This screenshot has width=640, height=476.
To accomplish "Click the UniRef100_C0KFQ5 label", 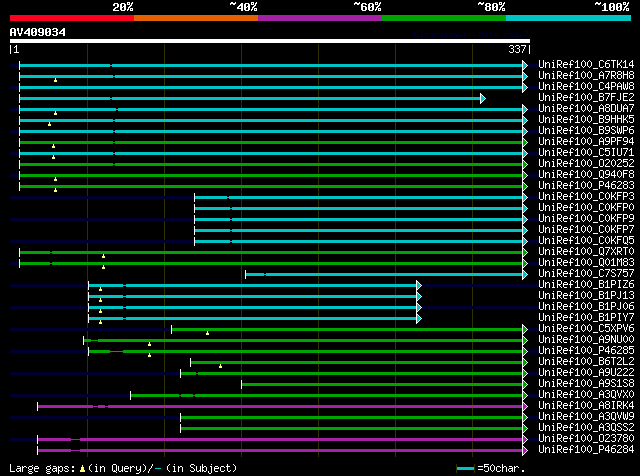I will tap(586, 241).
